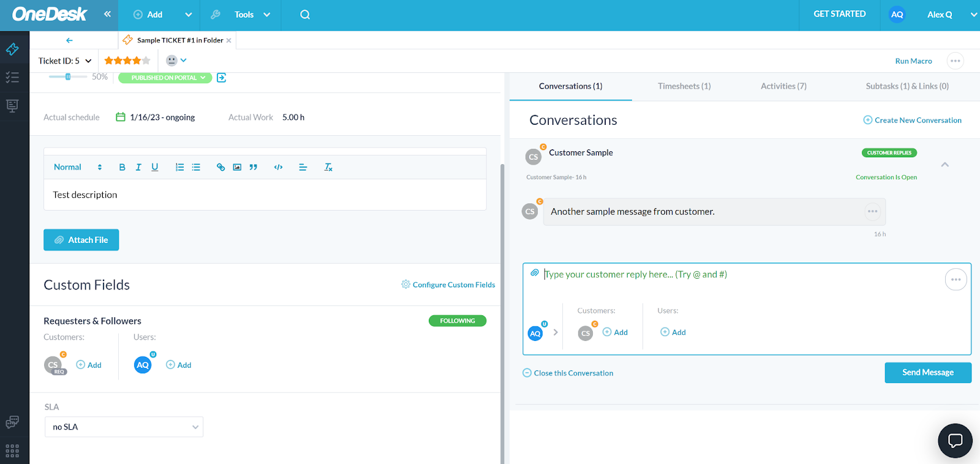980x464 pixels.
Task: Click Create New Conversation link
Action: tap(912, 120)
